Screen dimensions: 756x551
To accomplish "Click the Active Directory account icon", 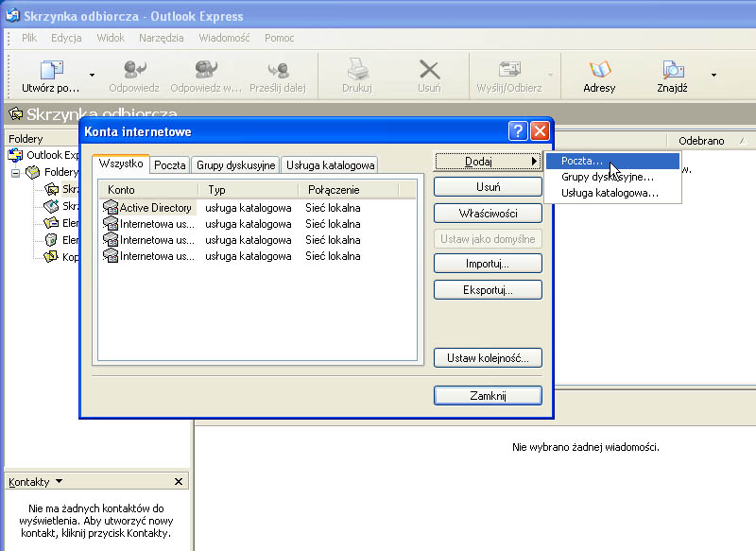I will click(111, 208).
